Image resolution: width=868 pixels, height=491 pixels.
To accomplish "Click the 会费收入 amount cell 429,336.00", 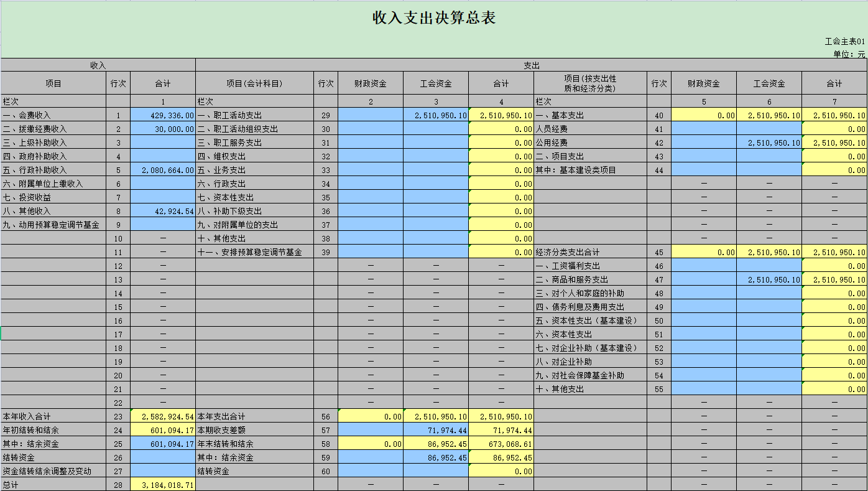I will pyautogui.click(x=163, y=115).
